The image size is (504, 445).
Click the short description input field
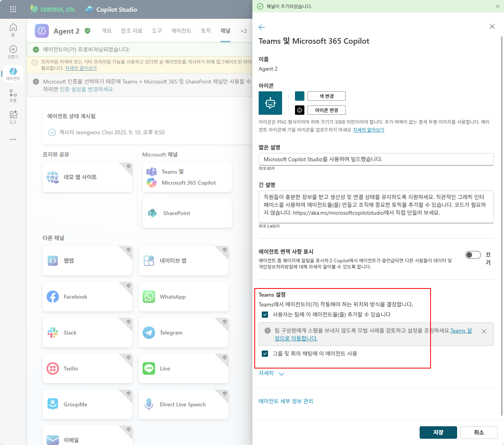click(376, 159)
